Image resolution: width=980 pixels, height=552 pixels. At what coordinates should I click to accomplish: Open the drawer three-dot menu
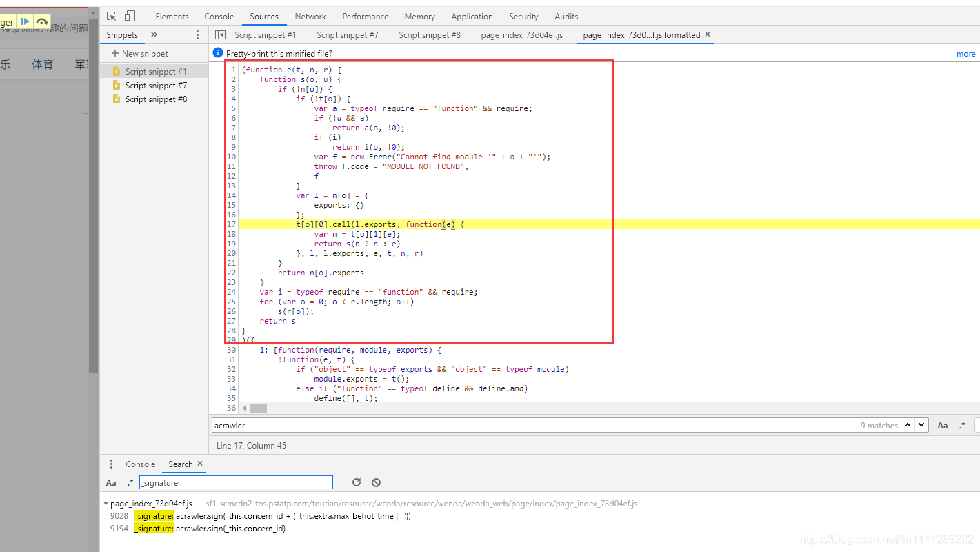click(112, 464)
